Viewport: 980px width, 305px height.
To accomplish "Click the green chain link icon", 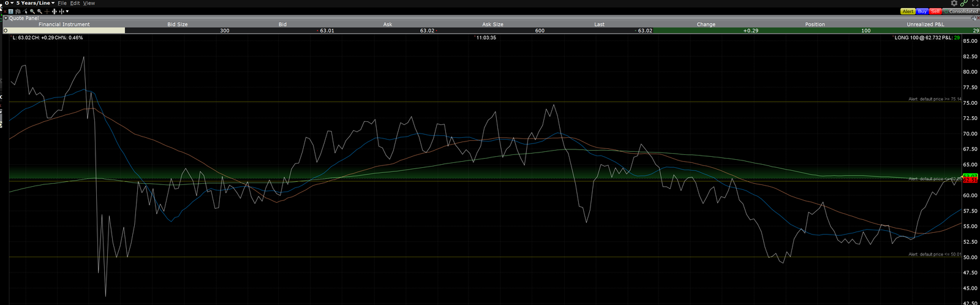I will pyautogui.click(x=964, y=3).
